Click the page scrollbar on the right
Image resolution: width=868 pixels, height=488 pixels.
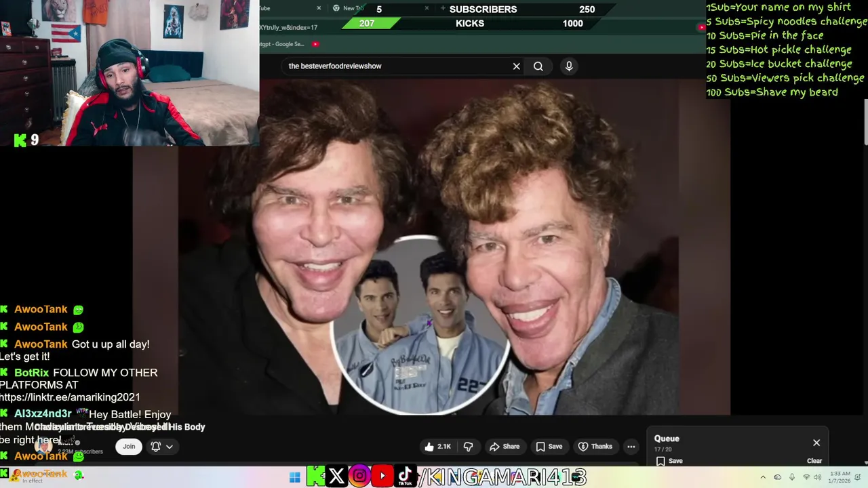865,122
